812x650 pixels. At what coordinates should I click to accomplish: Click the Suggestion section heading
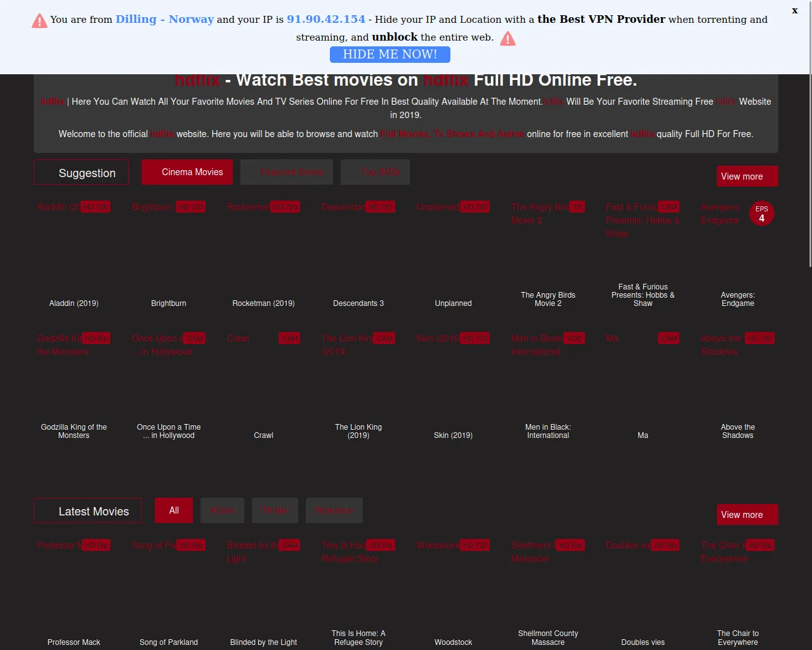click(x=81, y=172)
